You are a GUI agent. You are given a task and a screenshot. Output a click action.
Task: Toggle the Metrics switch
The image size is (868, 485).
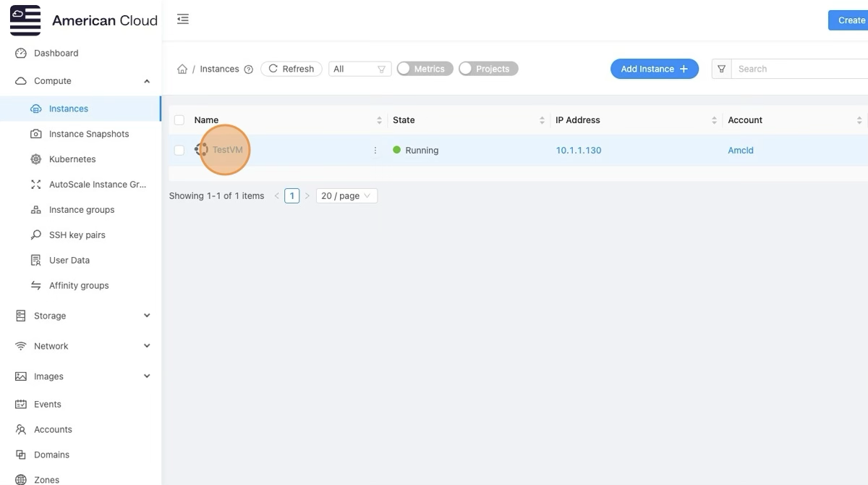tap(425, 69)
